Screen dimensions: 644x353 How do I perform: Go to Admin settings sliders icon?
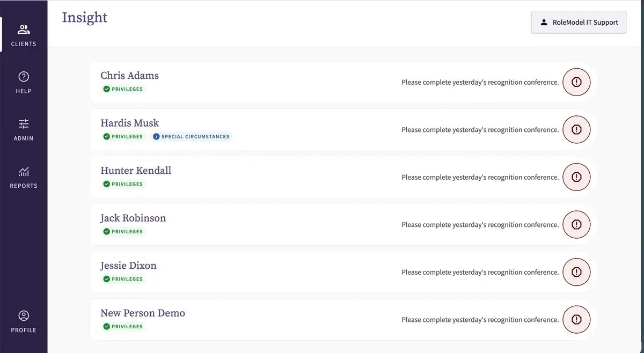[24, 124]
